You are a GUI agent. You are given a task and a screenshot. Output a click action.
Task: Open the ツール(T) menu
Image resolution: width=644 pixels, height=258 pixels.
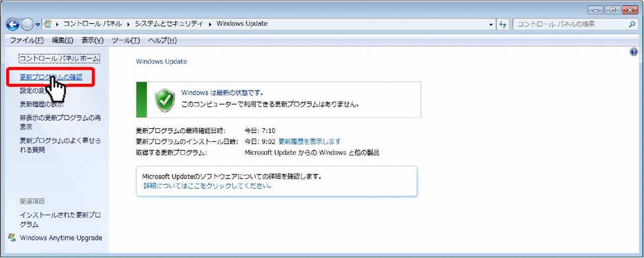coord(126,40)
